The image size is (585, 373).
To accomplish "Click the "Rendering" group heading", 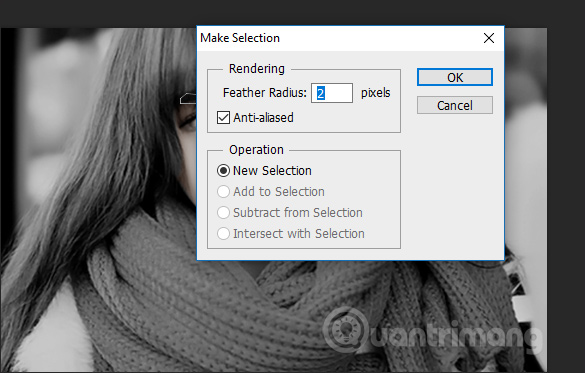I will [257, 69].
